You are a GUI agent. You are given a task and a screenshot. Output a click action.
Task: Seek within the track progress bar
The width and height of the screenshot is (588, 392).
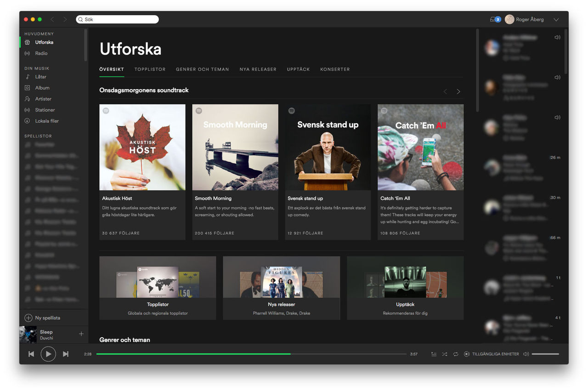(251, 354)
